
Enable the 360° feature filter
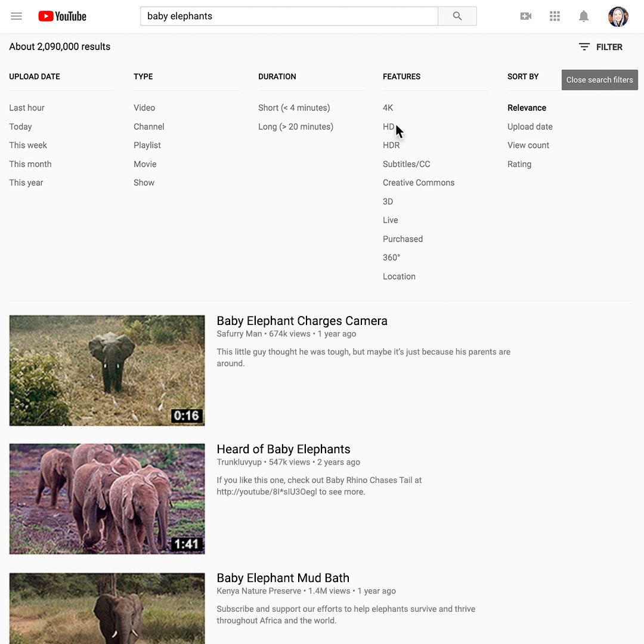coord(391,257)
